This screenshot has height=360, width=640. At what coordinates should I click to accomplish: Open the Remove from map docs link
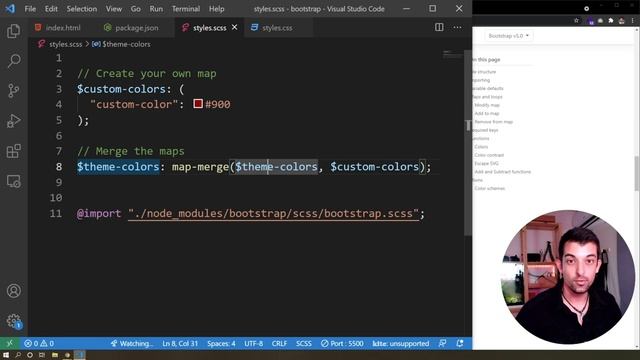[x=493, y=122]
